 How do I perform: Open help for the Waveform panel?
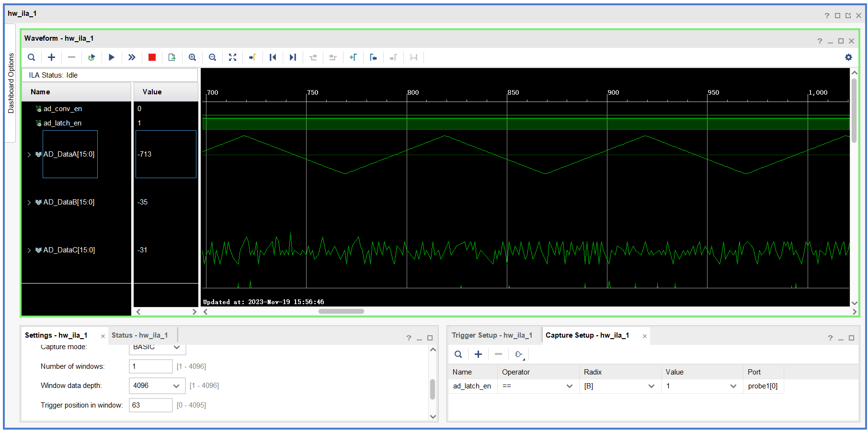click(820, 41)
